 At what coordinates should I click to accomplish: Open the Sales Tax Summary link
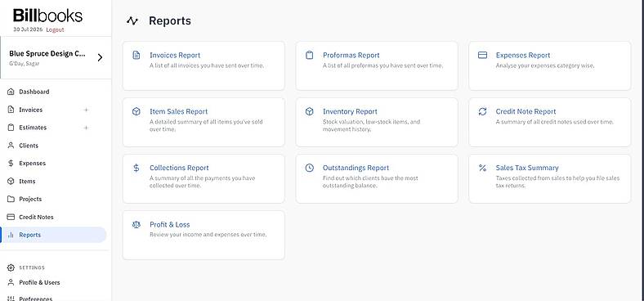point(527,168)
